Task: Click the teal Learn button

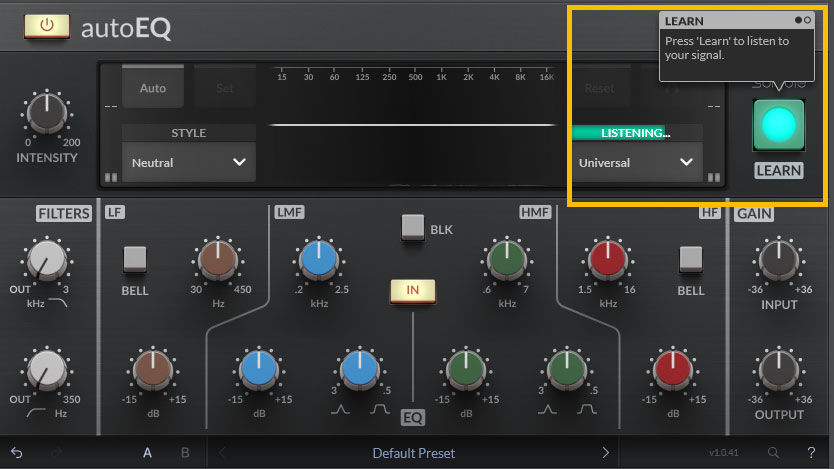Action: pos(779,125)
